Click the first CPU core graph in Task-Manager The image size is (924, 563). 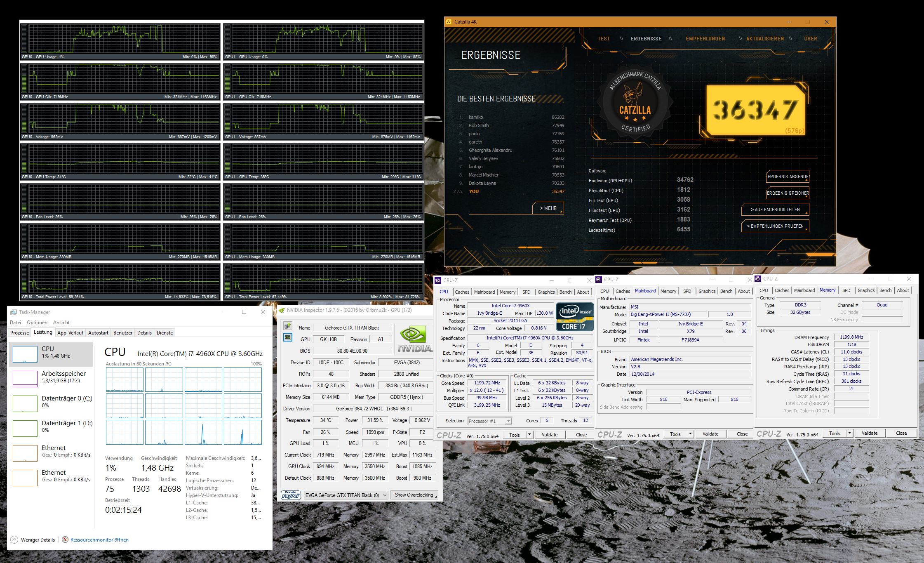coord(125,379)
